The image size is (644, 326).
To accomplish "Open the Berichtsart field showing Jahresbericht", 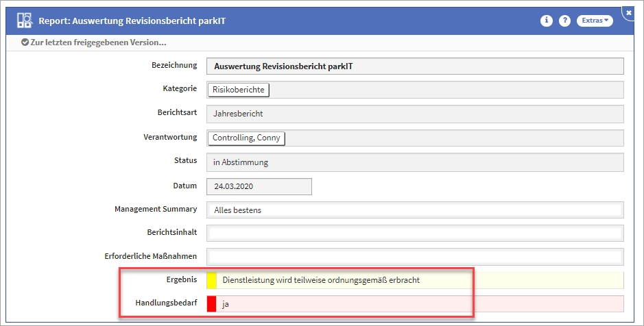I will tap(415, 114).
